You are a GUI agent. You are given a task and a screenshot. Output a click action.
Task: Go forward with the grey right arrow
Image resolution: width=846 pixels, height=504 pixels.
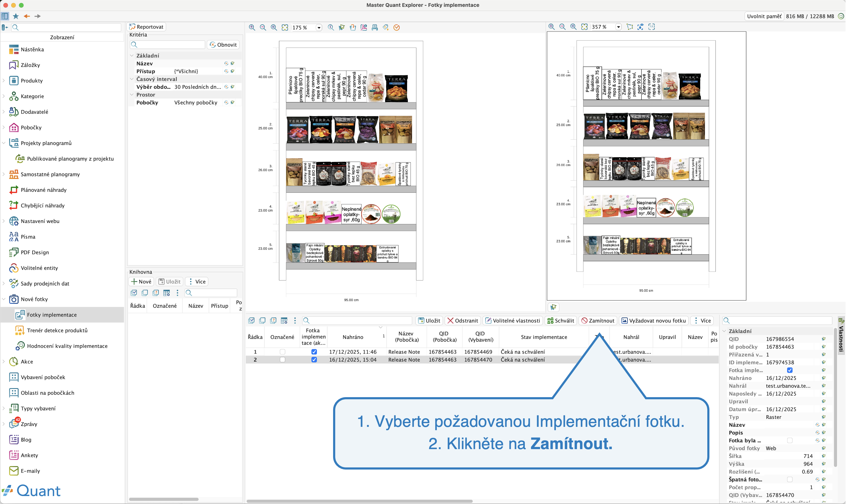tap(37, 16)
